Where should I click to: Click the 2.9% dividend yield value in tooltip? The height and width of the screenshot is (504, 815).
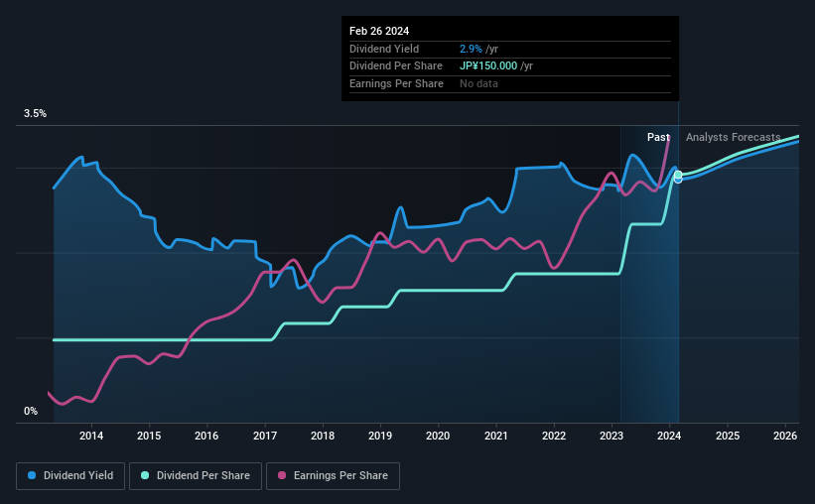471,49
